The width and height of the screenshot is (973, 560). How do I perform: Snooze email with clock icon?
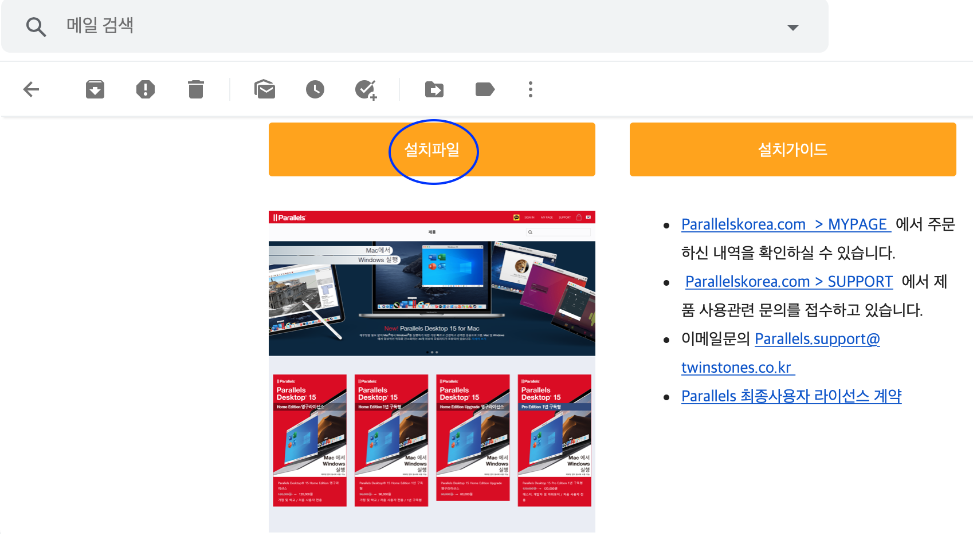[x=315, y=89]
